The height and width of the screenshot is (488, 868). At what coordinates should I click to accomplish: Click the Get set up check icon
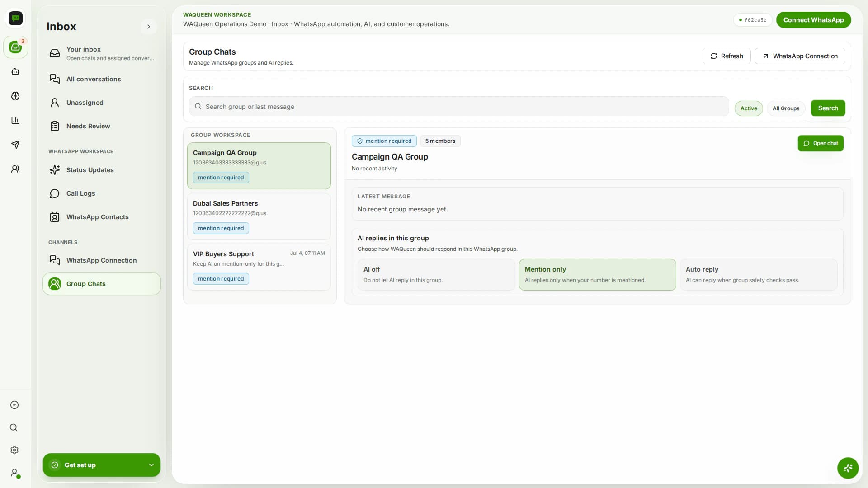(x=55, y=465)
